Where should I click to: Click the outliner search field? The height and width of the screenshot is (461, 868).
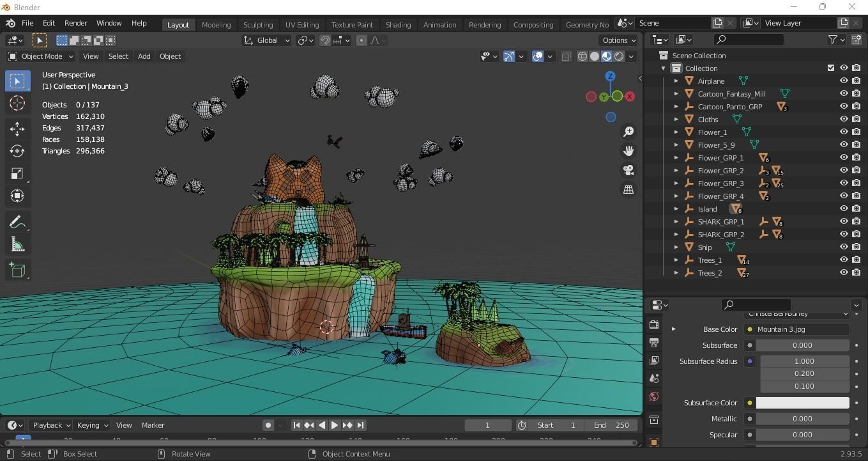[x=749, y=40]
